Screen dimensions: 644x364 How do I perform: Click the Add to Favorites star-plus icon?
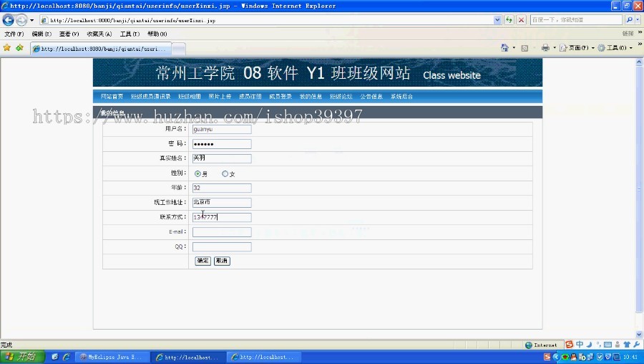[x=19, y=48]
